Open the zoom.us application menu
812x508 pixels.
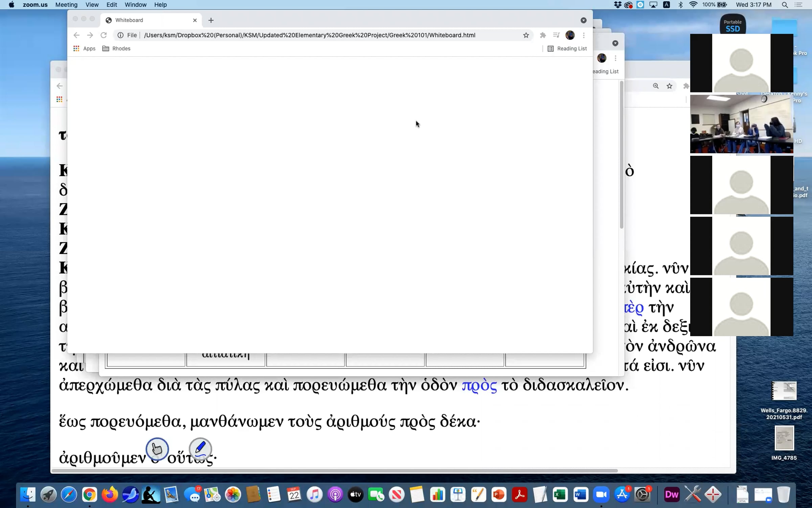pyautogui.click(x=35, y=5)
